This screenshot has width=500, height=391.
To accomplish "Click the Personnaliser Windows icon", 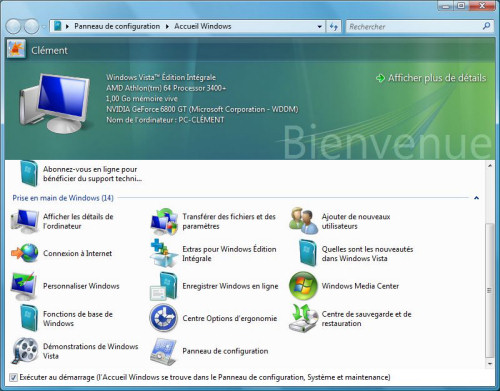I will click(24, 286).
